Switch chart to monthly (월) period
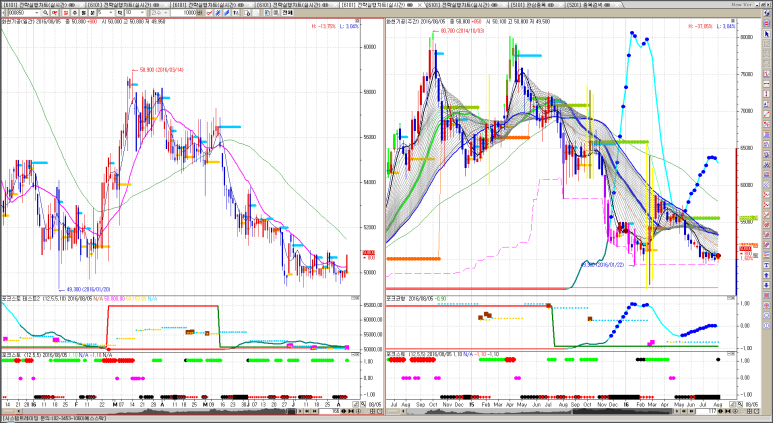This screenshot has height=423, width=773. pyautogui.click(x=83, y=12)
